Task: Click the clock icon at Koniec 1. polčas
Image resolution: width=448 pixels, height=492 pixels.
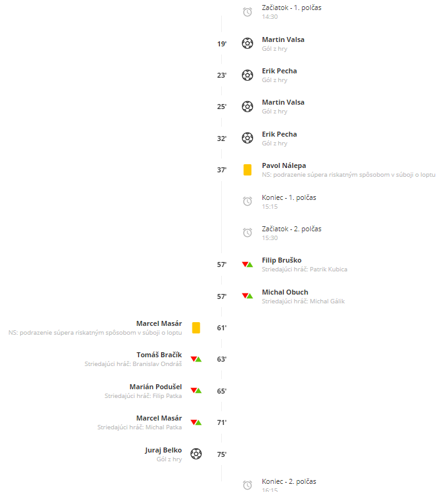Action: coord(247,201)
